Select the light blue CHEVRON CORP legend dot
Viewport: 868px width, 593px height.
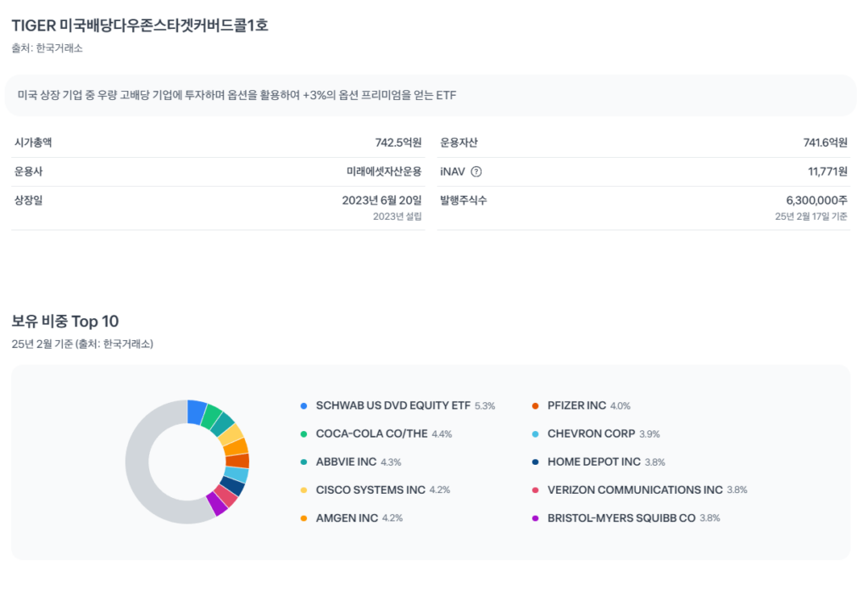click(x=536, y=434)
